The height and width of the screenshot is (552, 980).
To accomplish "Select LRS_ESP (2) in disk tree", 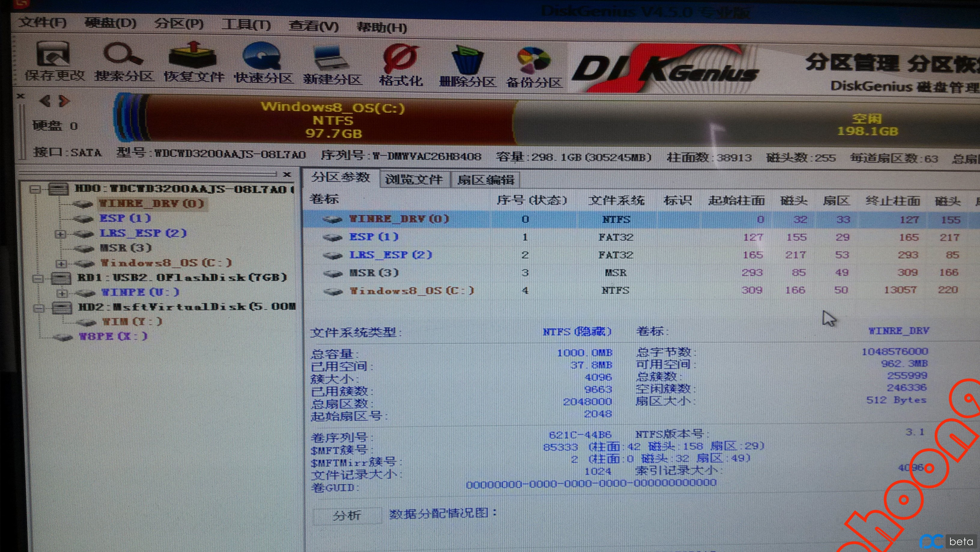I will tap(144, 233).
